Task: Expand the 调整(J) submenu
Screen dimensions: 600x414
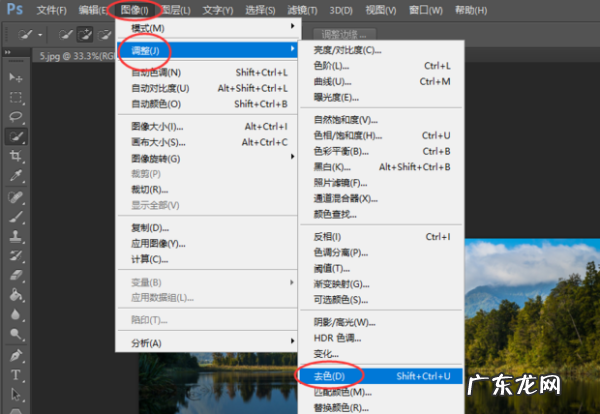Action: (x=207, y=51)
